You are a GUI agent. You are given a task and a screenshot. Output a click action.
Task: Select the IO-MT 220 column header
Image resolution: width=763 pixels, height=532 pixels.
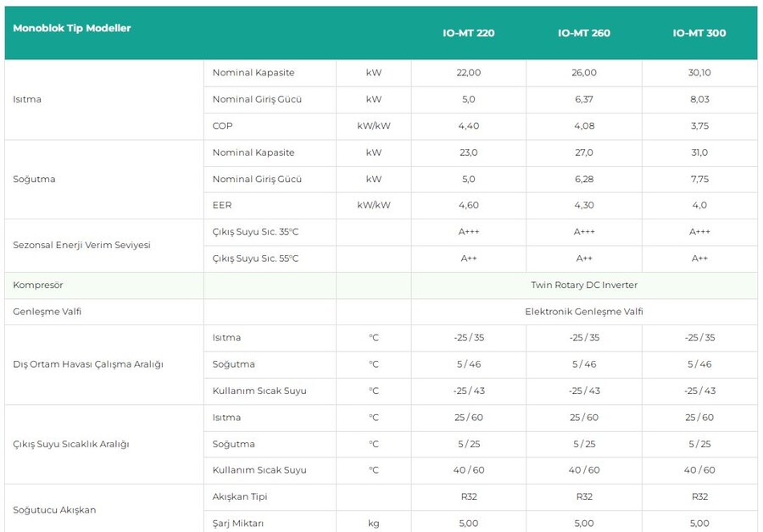(x=468, y=33)
